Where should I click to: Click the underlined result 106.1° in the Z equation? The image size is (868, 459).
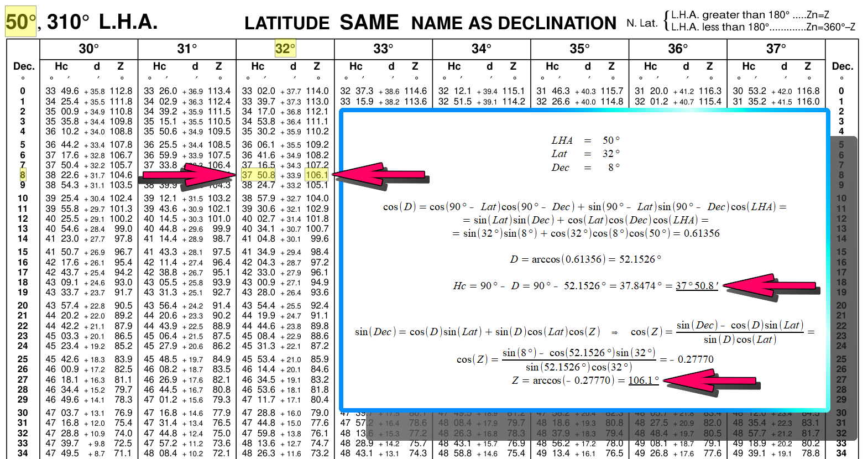coord(644,380)
